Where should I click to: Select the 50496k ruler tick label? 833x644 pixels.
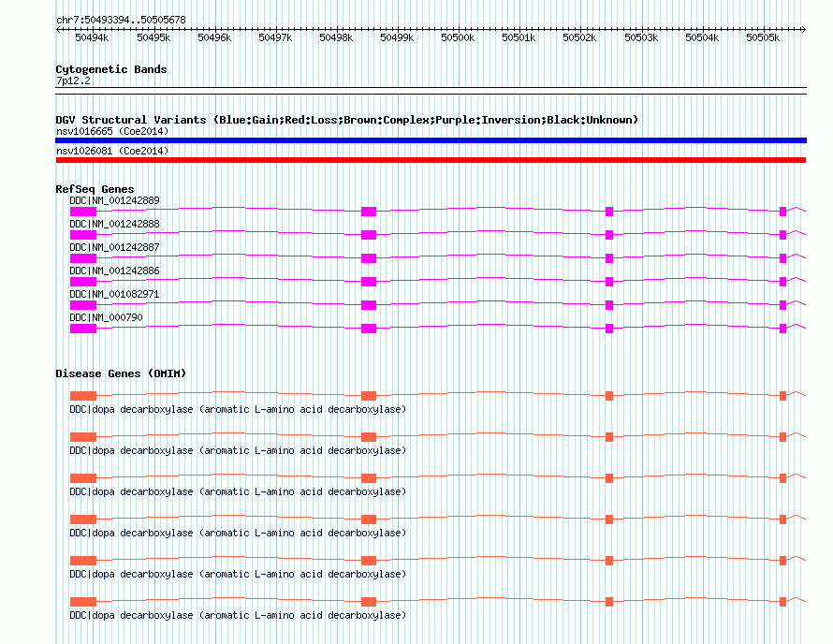pos(214,37)
